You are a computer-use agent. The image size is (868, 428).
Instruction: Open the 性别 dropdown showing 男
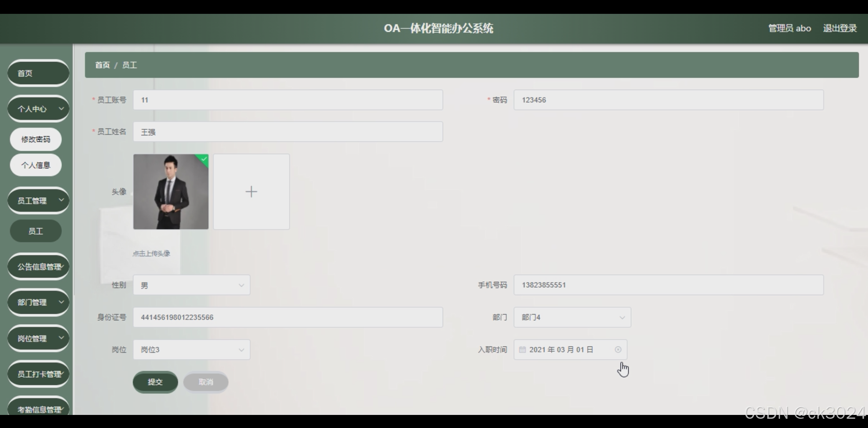[191, 285]
